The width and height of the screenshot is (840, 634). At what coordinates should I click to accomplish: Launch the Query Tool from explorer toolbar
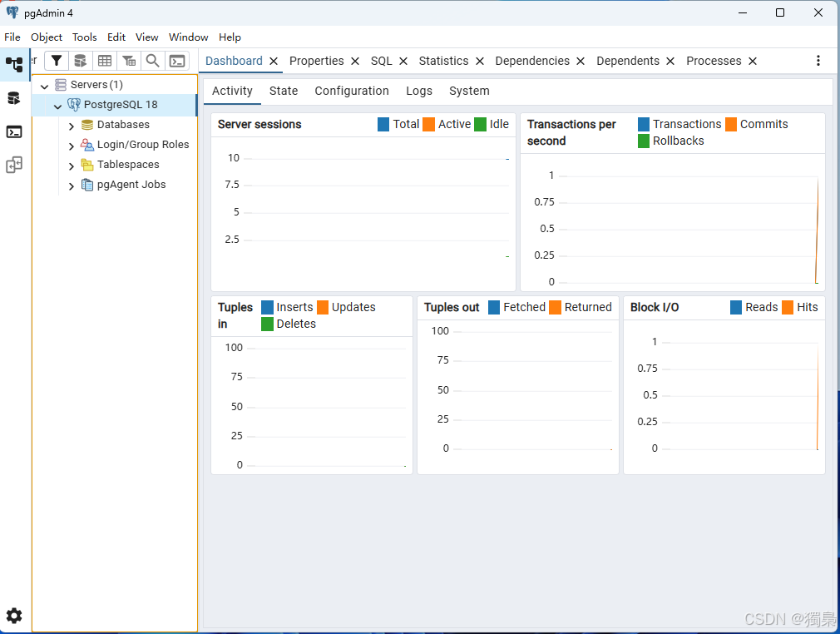(x=81, y=61)
